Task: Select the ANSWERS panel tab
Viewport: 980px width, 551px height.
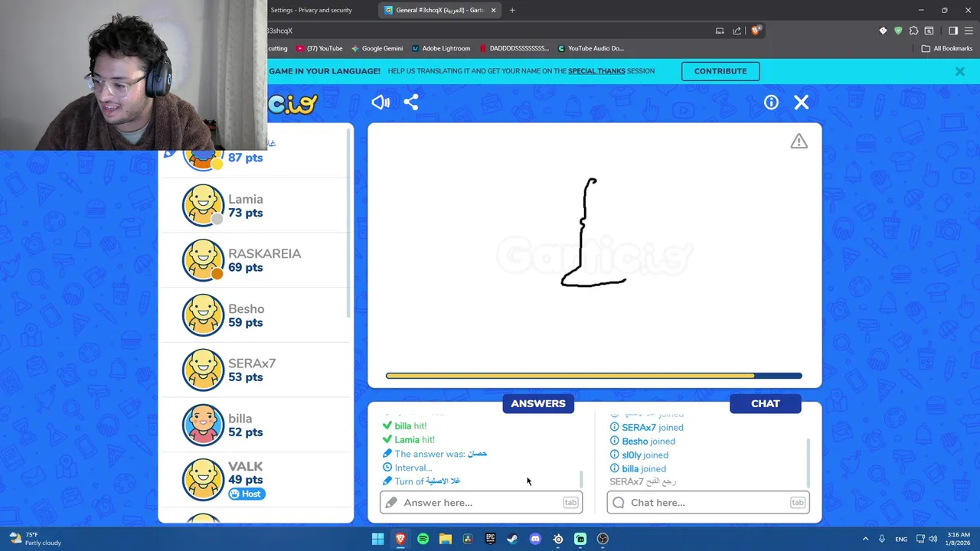Action: point(538,403)
